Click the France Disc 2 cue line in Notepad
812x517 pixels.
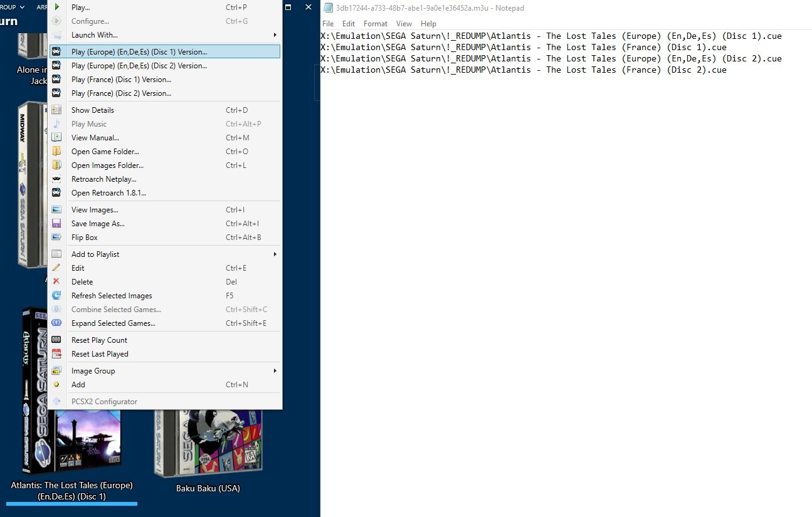click(524, 70)
